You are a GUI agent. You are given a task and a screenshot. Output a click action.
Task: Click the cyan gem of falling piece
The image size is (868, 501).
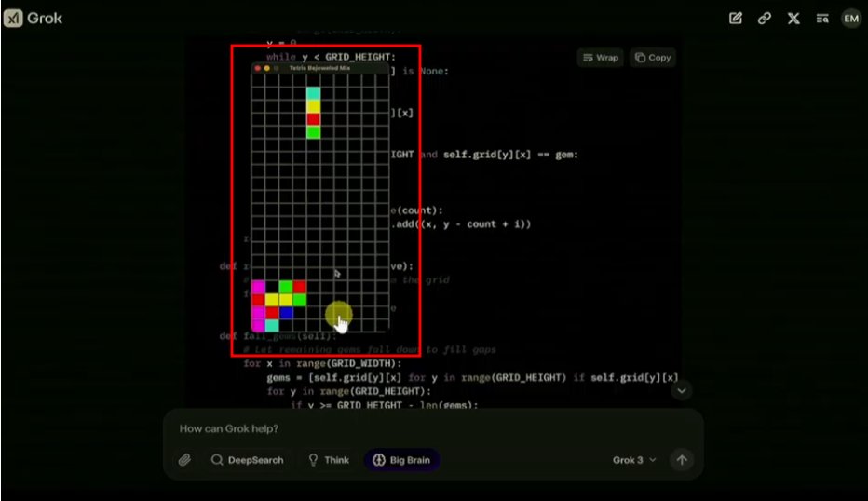click(313, 93)
